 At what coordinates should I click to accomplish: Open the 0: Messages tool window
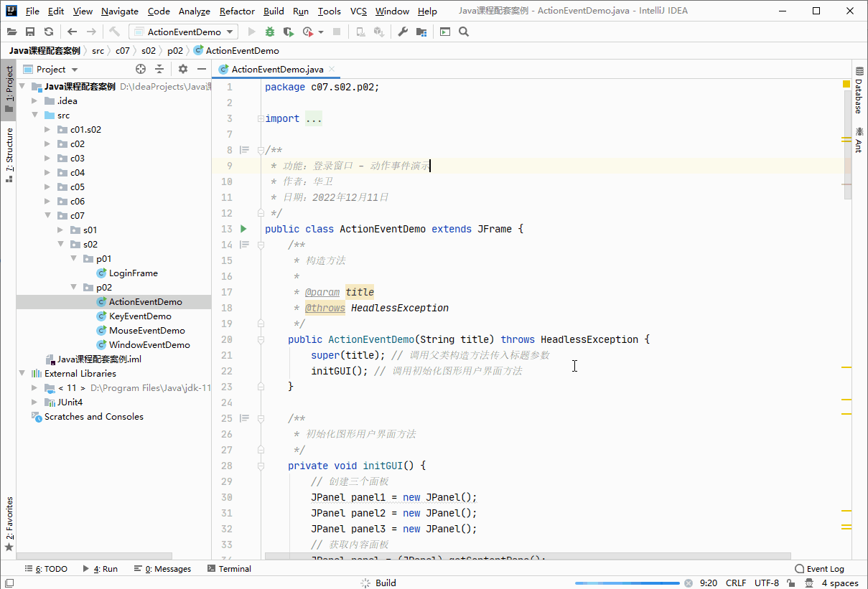(x=162, y=569)
